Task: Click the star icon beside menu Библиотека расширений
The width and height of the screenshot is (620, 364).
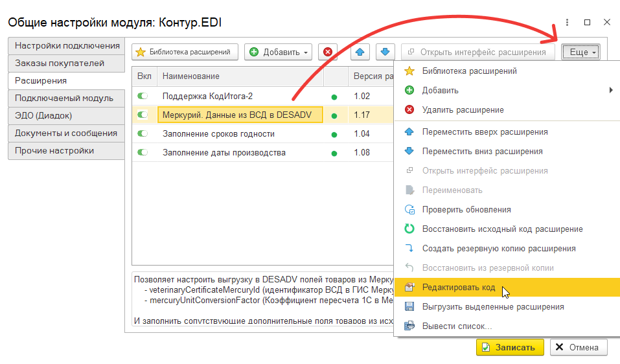Action: pyautogui.click(x=409, y=71)
